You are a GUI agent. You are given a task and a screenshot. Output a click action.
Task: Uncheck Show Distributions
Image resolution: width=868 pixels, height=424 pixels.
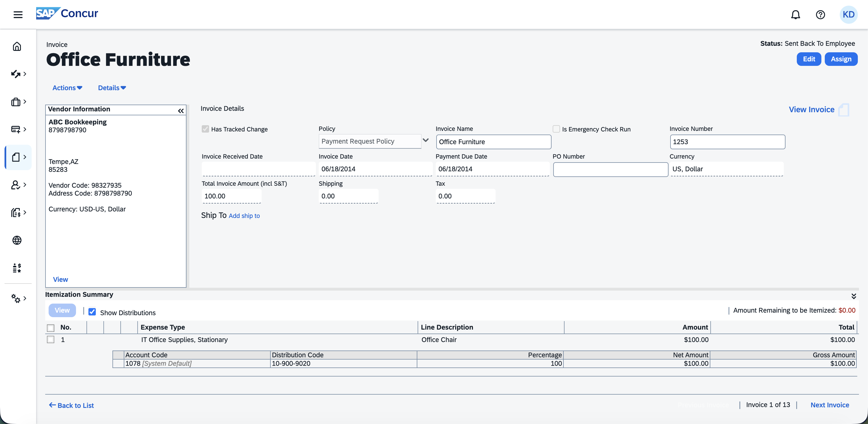92,312
